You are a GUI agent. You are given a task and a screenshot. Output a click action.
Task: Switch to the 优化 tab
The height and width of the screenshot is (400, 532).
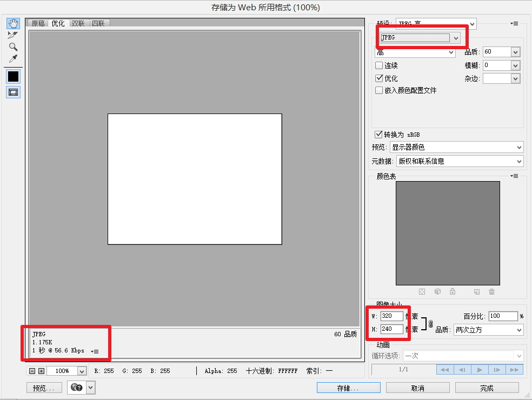(x=58, y=23)
